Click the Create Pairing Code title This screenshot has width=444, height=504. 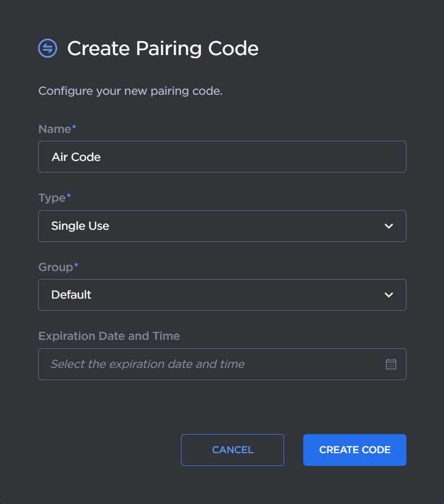click(x=162, y=48)
